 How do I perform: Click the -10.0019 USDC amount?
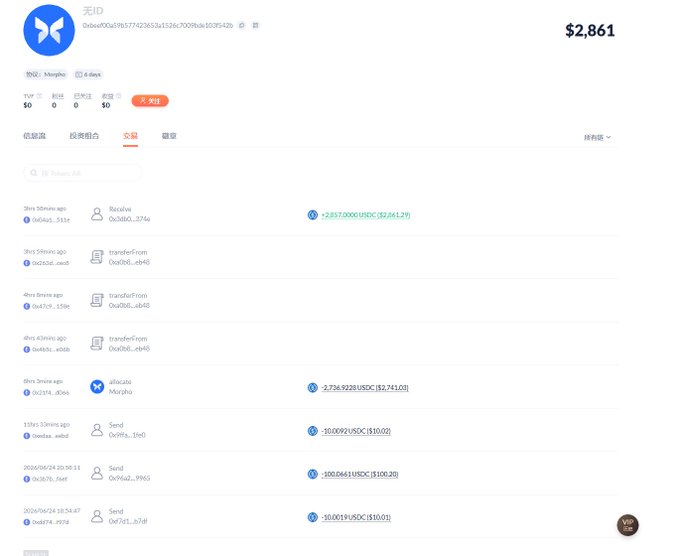pos(356,517)
